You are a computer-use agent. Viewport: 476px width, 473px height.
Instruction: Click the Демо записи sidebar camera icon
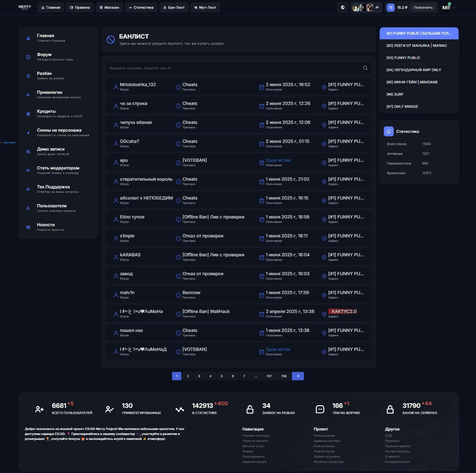tap(28, 151)
